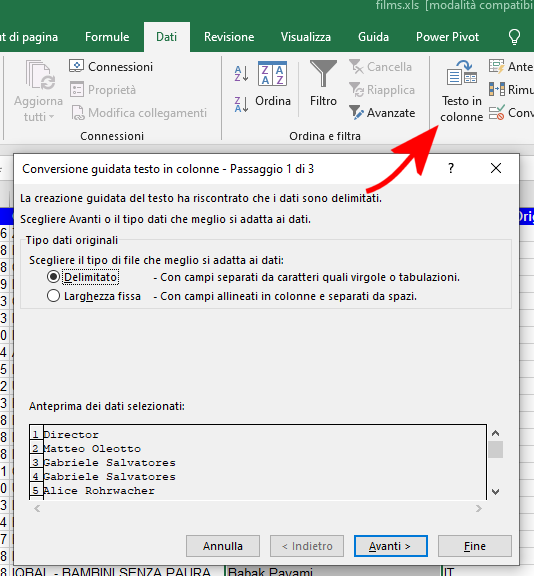Click preview horizontal scroll right arrow

[479, 508]
